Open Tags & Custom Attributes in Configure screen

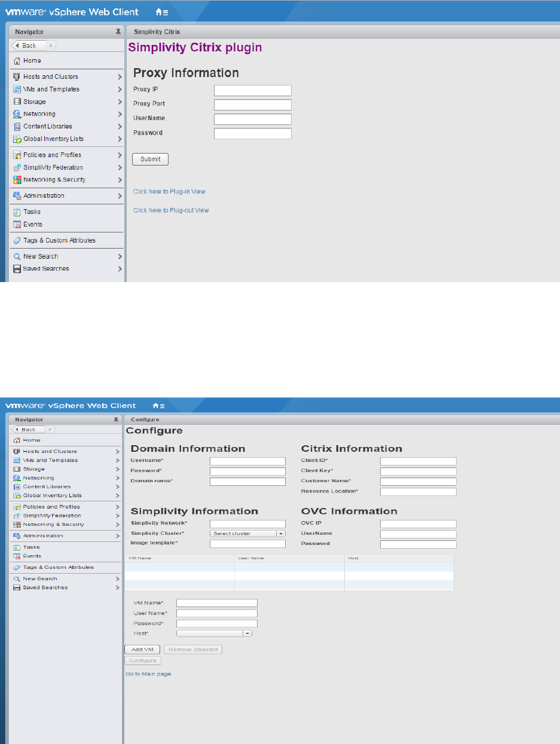[x=58, y=567]
